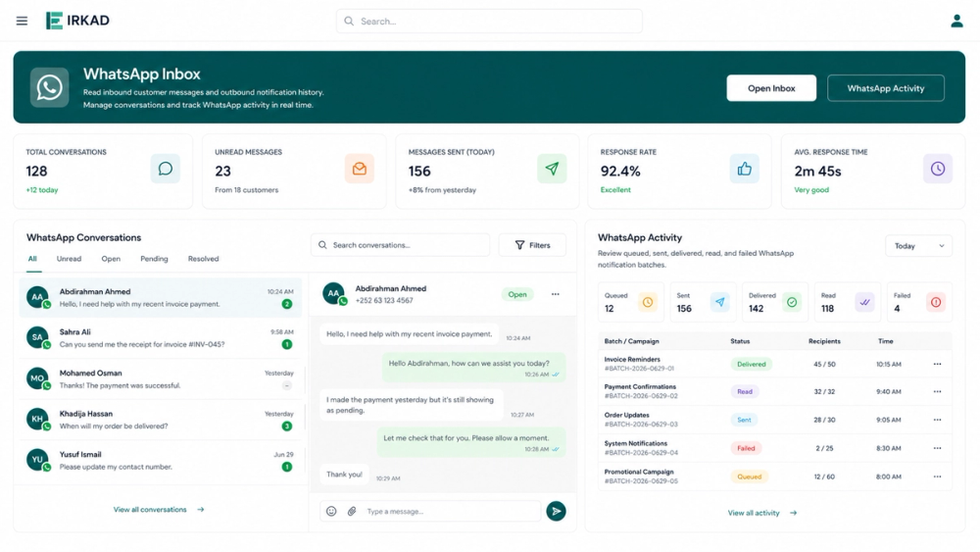Click '45 / 50' recipients cell

tap(824, 364)
